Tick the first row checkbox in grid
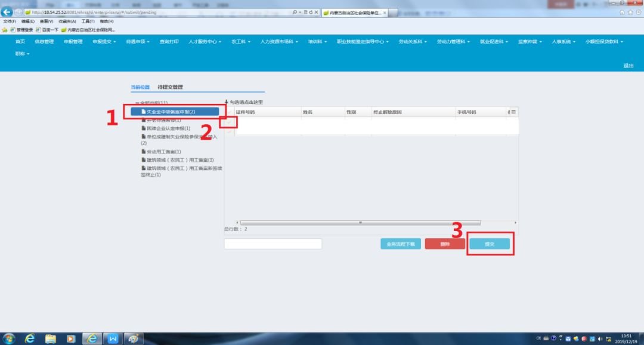644x345 pixels. [230, 122]
